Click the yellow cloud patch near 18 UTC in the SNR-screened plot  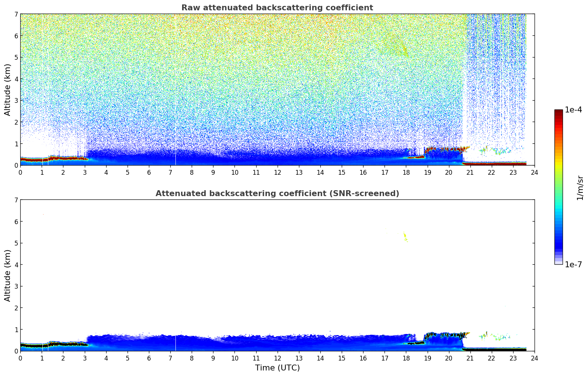click(x=405, y=237)
